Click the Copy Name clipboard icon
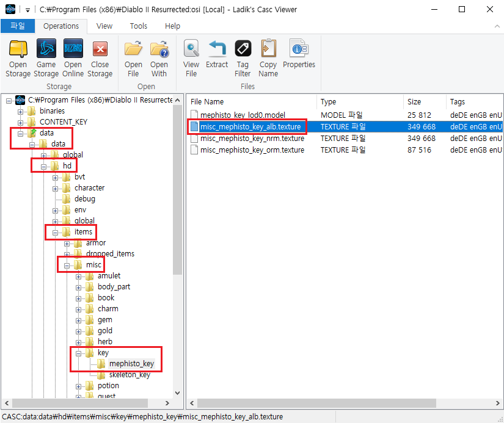Screen dimensions: 504x423 (x=268, y=48)
